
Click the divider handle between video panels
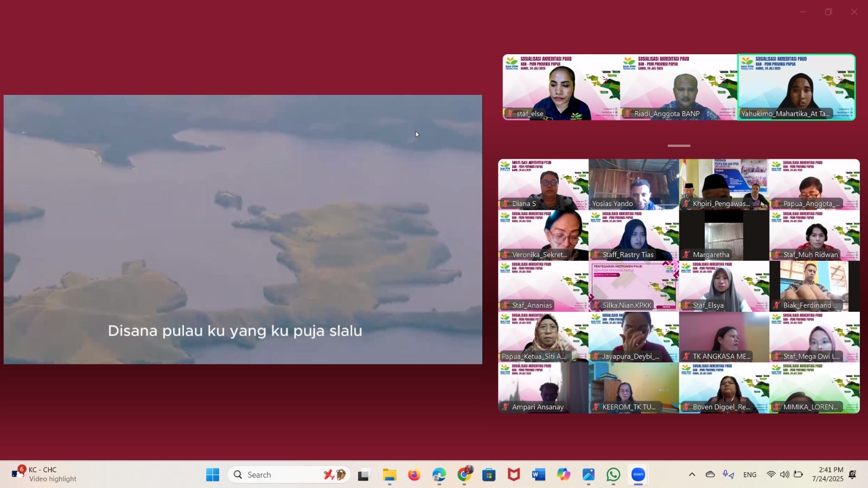click(679, 145)
